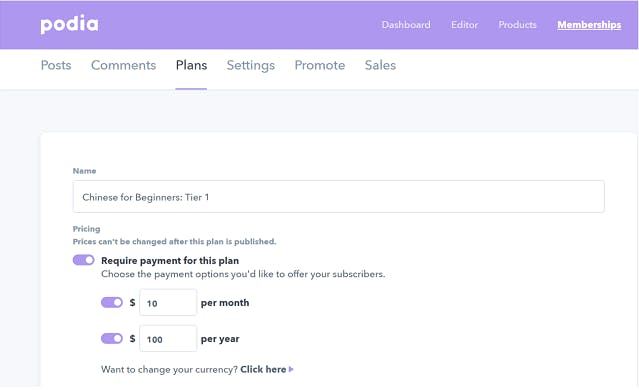The width and height of the screenshot is (639, 390).
Task: View the Sales tab
Action: (x=380, y=65)
